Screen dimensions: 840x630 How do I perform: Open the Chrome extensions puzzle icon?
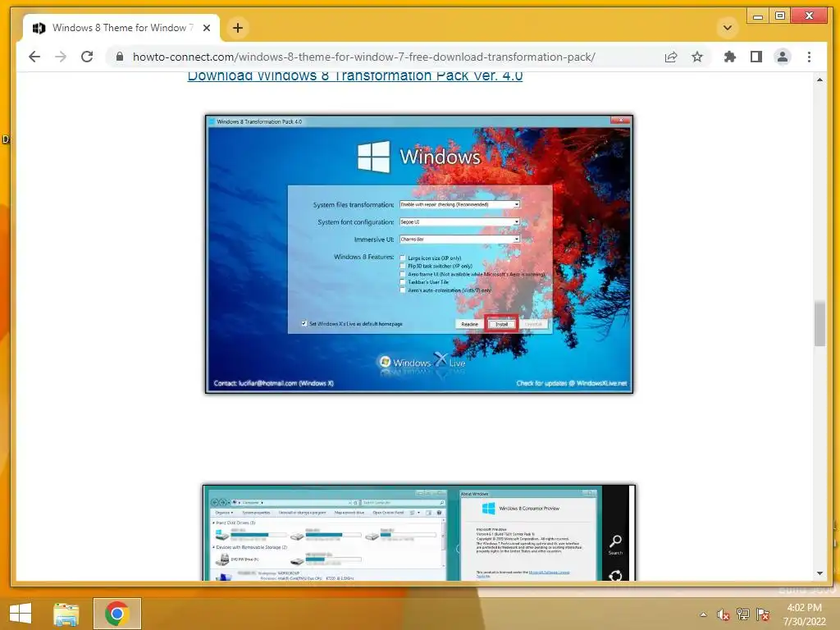click(x=729, y=57)
